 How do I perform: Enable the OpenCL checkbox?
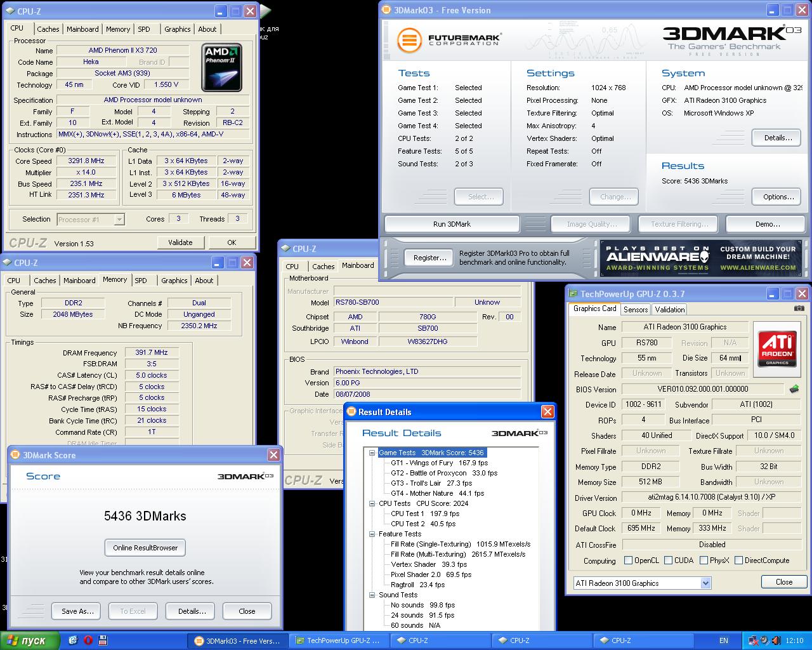pyautogui.click(x=628, y=560)
